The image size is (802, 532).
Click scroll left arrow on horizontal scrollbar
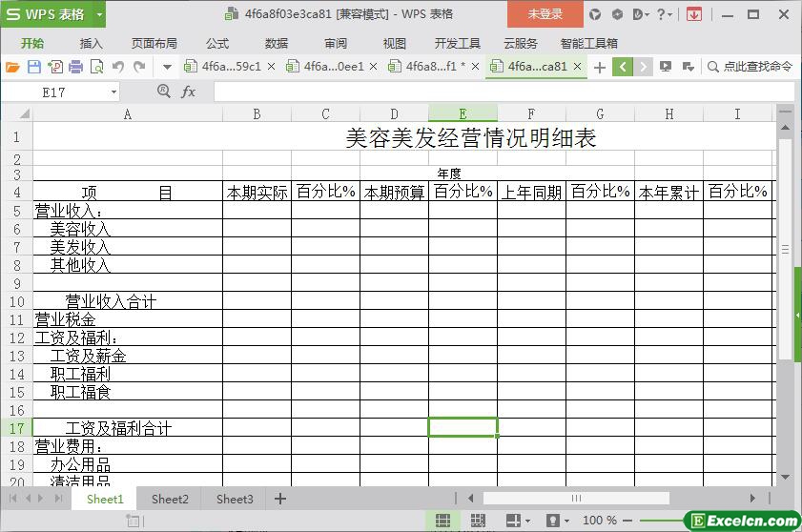click(470, 499)
